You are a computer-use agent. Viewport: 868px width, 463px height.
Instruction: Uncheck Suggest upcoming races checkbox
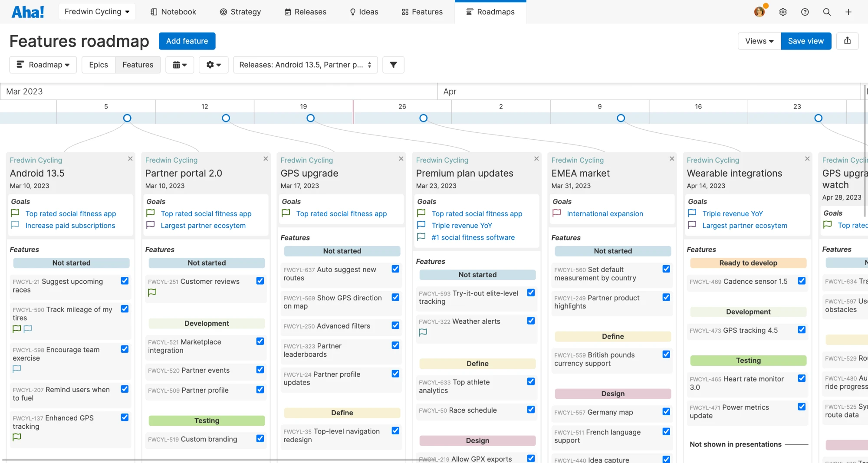pyautogui.click(x=125, y=281)
